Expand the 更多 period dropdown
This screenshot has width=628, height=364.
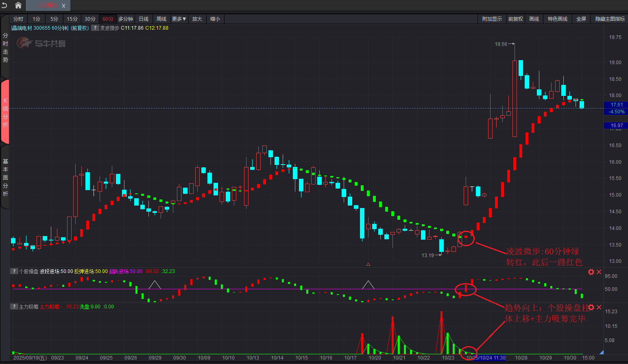coord(179,19)
